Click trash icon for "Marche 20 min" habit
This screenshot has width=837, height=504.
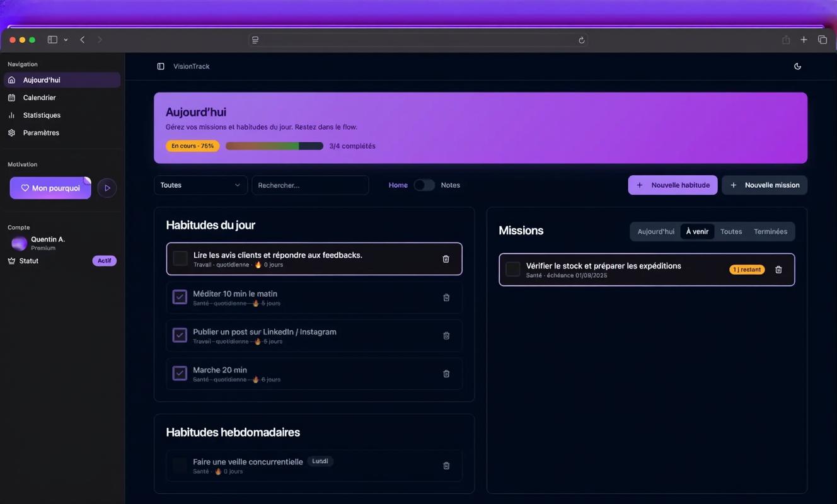446,374
